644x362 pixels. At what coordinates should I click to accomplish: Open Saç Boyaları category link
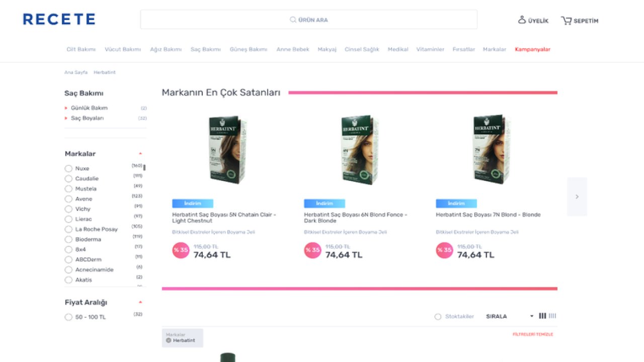(87, 118)
